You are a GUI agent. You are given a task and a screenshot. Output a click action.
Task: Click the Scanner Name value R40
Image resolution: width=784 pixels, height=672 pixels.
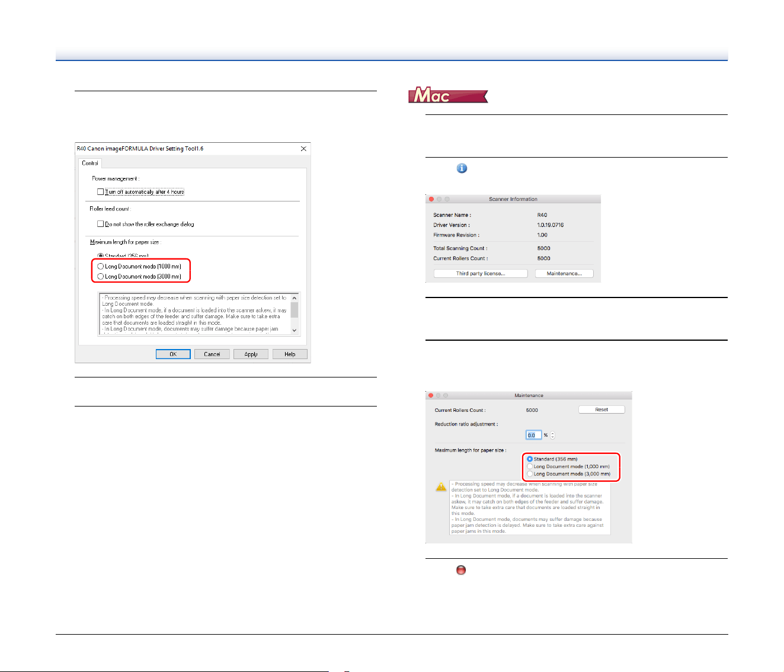point(542,215)
